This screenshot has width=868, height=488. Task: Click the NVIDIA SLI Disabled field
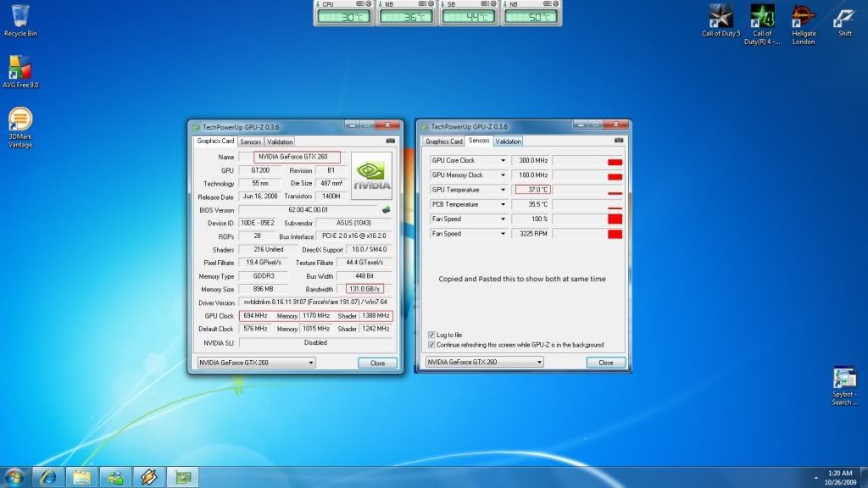pos(315,342)
